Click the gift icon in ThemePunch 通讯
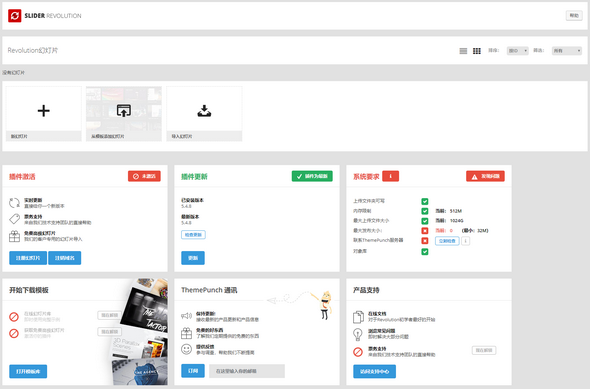This screenshot has height=389, width=590. pos(187,333)
